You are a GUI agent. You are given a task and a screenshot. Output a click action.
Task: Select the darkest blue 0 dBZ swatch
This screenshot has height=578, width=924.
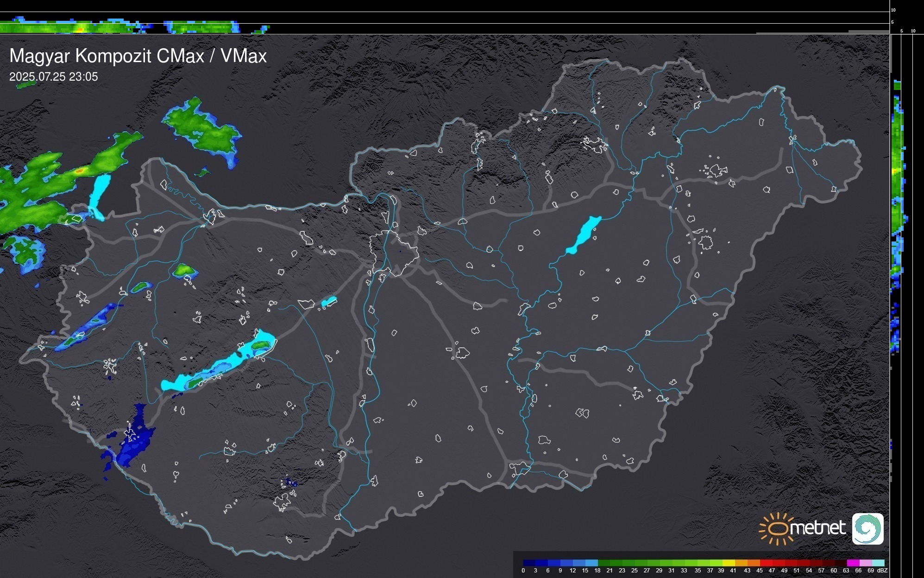529,563
